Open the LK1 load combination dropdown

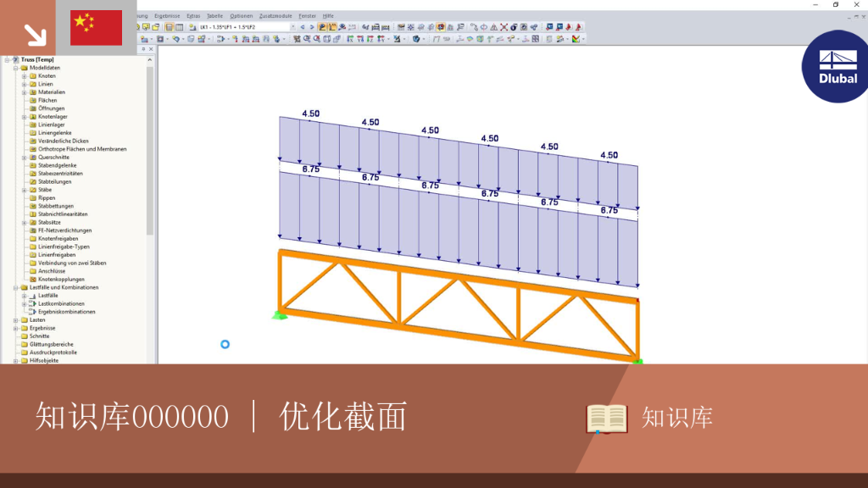(292, 27)
